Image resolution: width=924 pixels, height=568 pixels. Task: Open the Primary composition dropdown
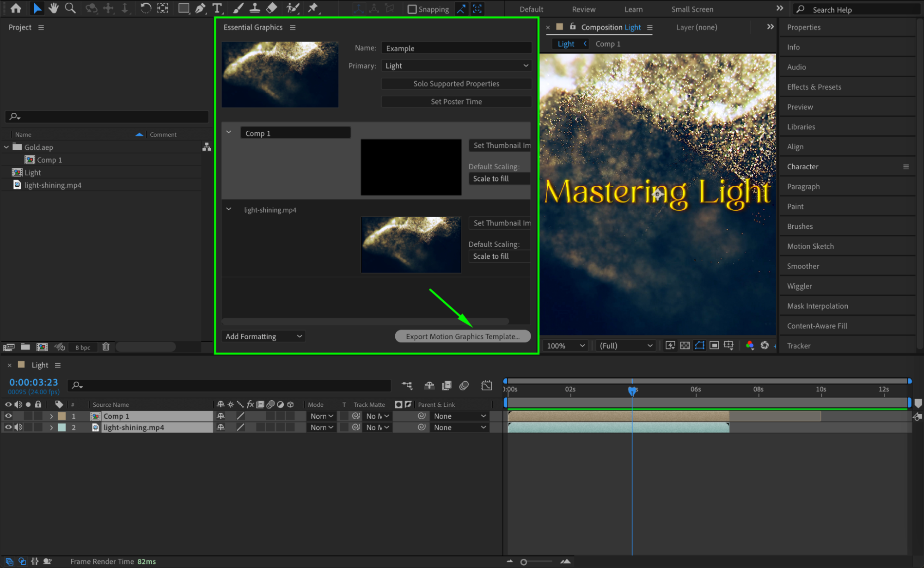click(456, 66)
